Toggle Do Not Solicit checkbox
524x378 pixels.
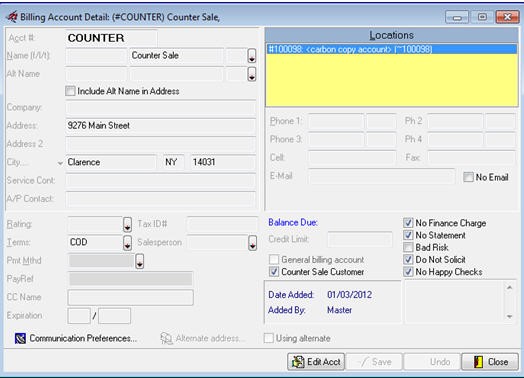click(x=408, y=259)
